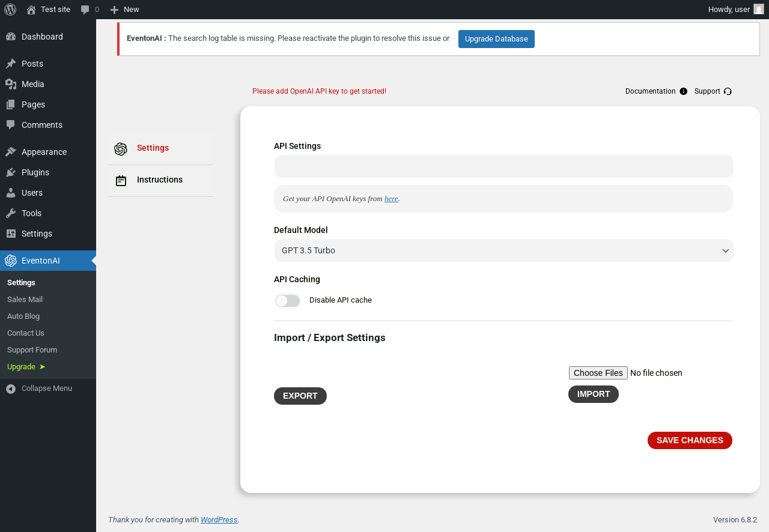The width and height of the screenshot is (769, 532).
Task: Open the Users menu item
Action: [48, 193]
